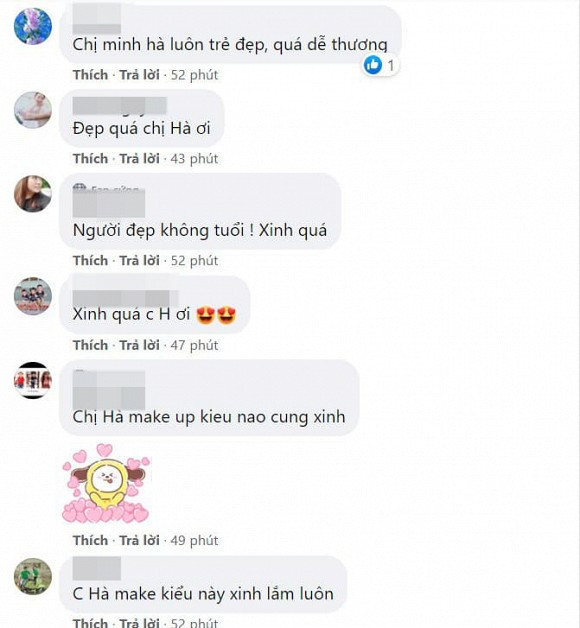580x628 pixels.
Task: Open avatar beside "Đẹp quá chị Hà ơi"
Action: pos(33,110)
